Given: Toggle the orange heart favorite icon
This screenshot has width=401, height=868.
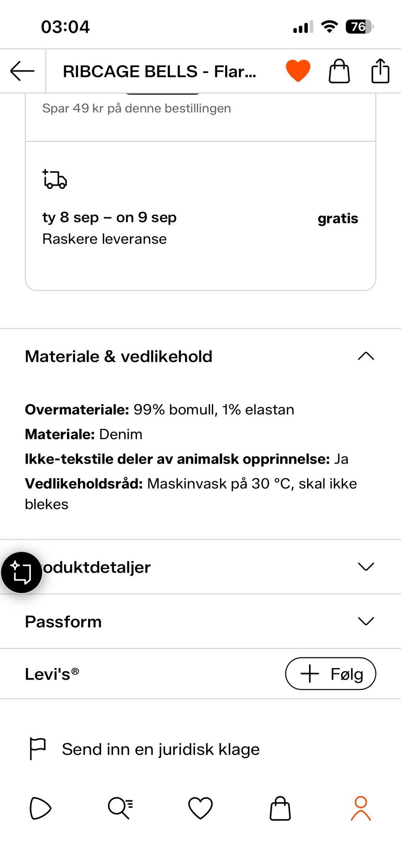Looking at the screenshot, I should pyautogui.click(x=298, y=71).
